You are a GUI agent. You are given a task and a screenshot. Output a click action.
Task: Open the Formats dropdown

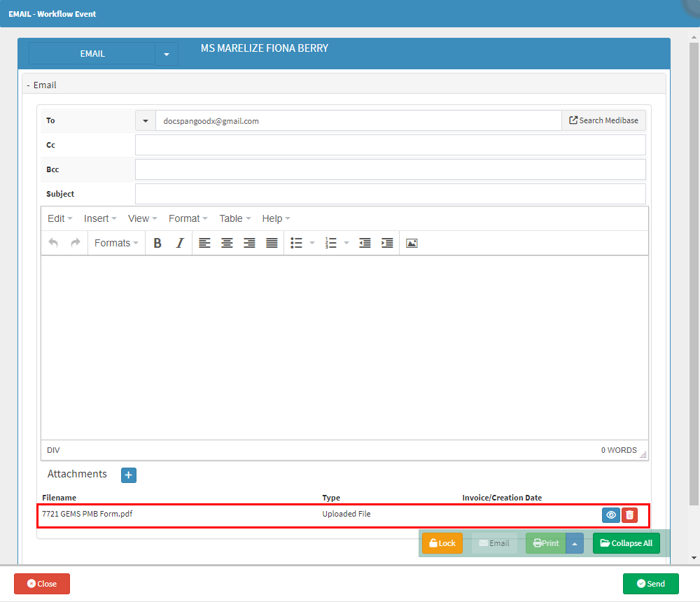[116, 243]
